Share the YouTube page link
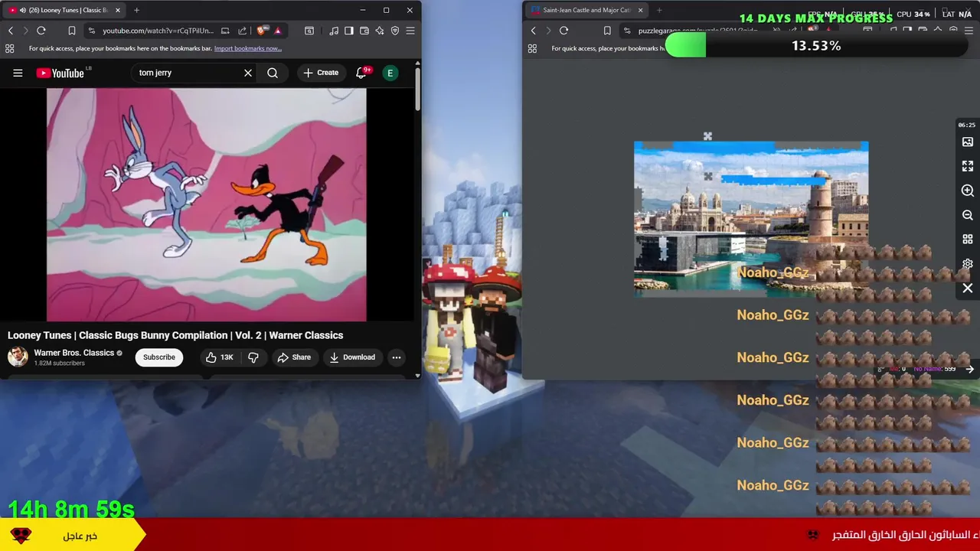The width and height of the screenshot is (980, 551). click(242, 31)
